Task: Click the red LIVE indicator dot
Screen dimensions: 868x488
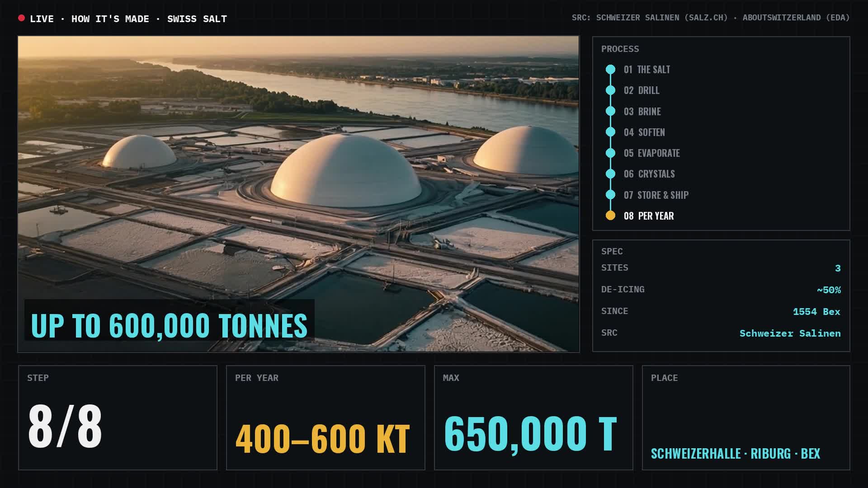Action: point(21,18)
